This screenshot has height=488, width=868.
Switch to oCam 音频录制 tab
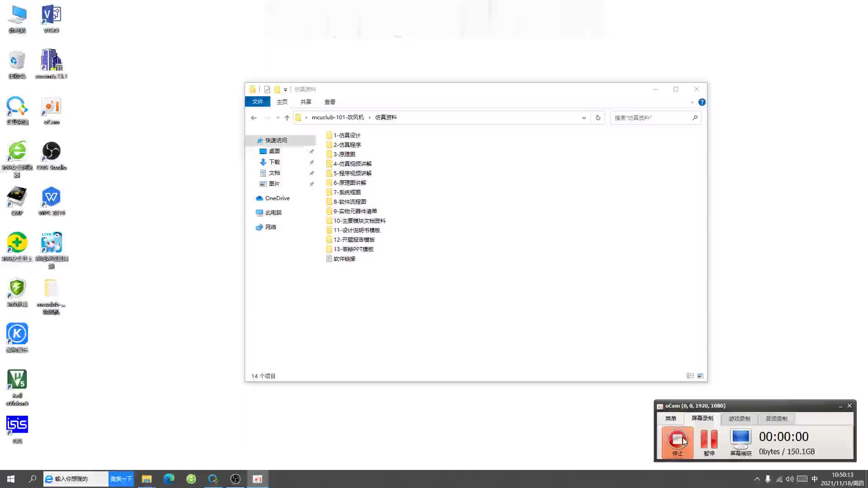776,419
